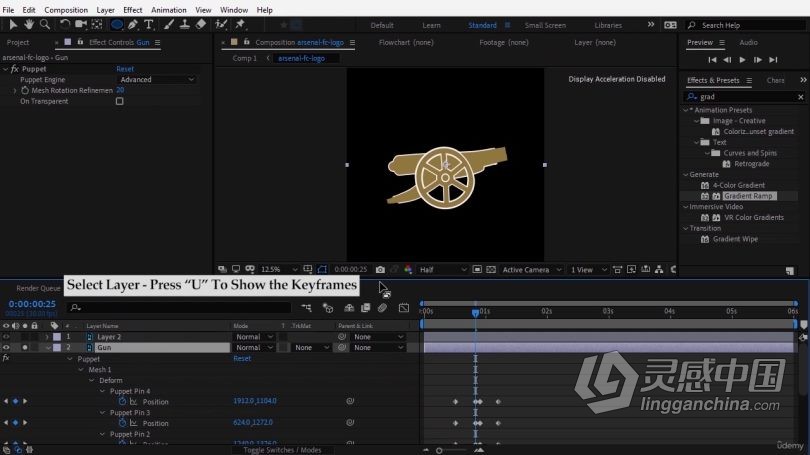
Task: Play the preview
Action: tap(742, 60)
